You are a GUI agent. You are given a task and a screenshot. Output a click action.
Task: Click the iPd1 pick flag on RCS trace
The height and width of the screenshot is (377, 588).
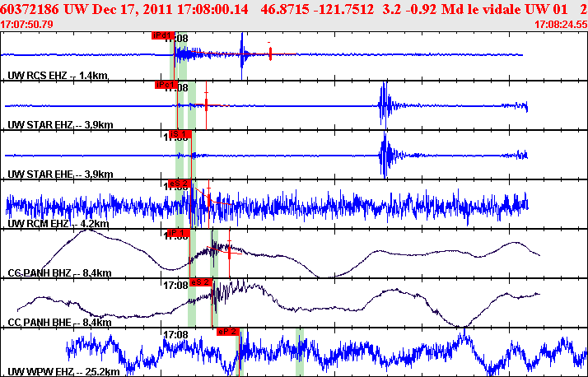coord(162,35)
